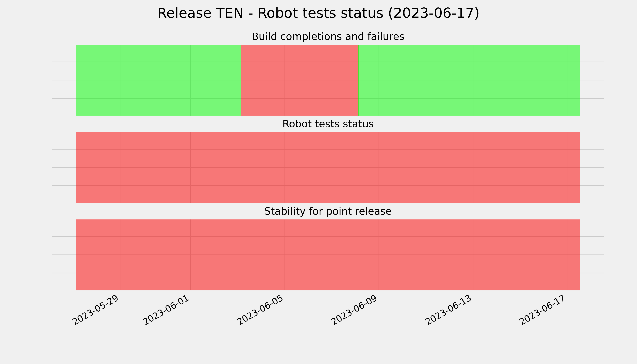Click the 2023-06-13 gridline in the Robot tests chart

(x=473, y=167)
